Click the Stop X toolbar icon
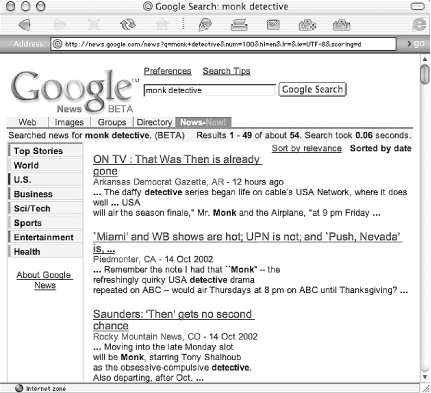Image resolution: width=431 pixels, height=393 pixels. (94, 25)
